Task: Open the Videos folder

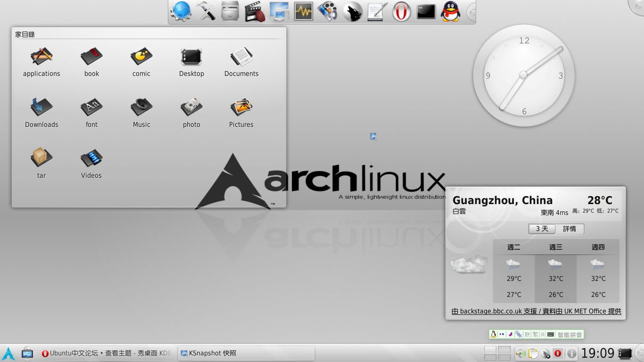Action: [91, 164]
